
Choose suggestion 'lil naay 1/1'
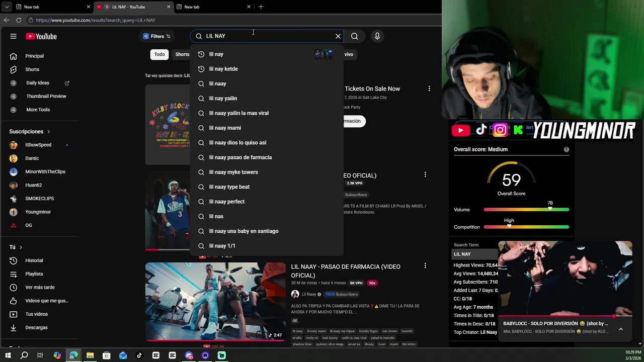pyautogui.click(x=267, y=246)
